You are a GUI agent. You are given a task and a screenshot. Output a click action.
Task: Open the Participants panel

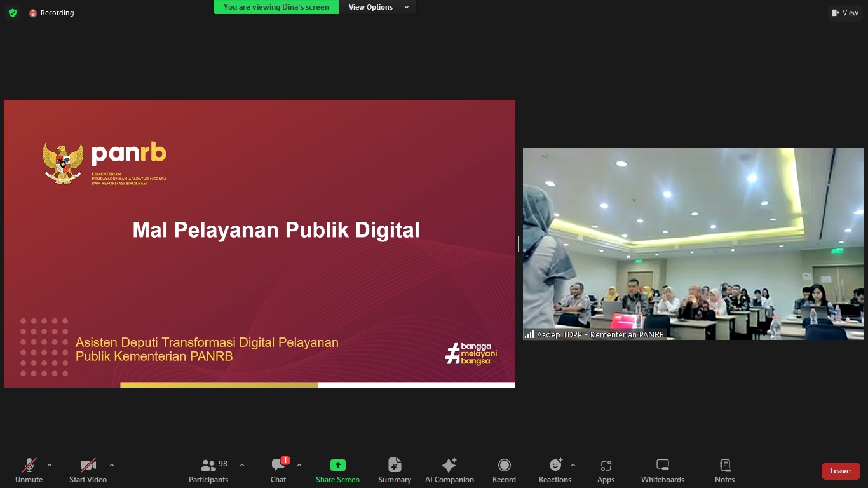click(x=208, y=471)
